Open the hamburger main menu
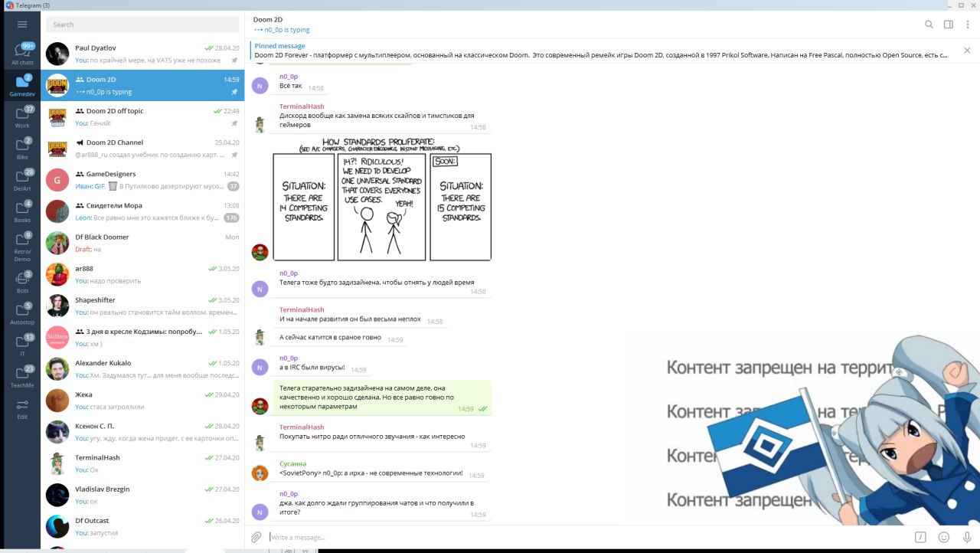This screenshot has height=553, width=980. [22, 25]
